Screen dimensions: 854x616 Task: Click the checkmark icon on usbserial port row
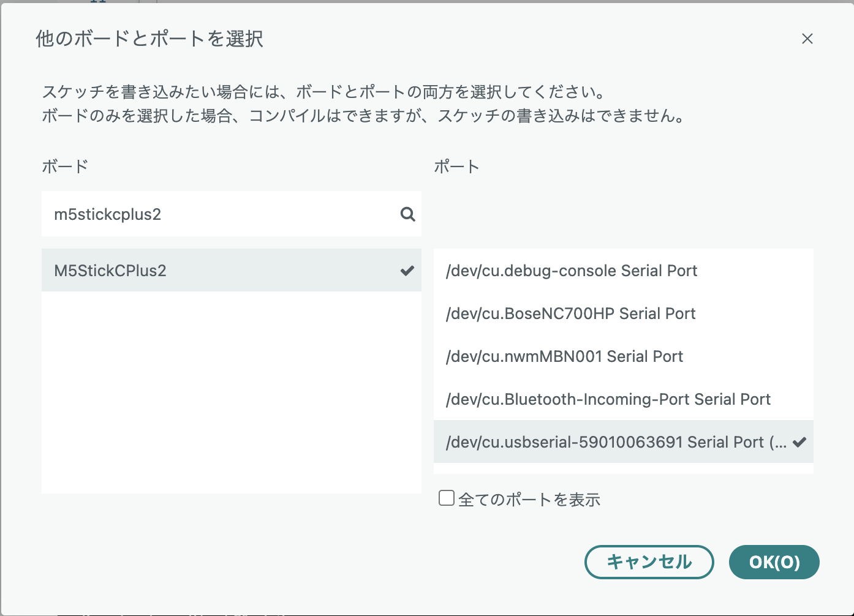(799, 441)
